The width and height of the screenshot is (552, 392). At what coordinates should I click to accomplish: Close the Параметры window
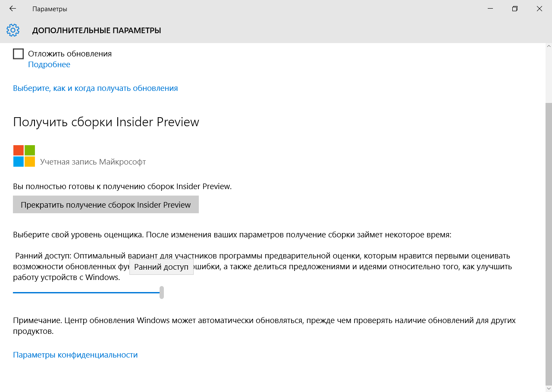coord(539,9)
